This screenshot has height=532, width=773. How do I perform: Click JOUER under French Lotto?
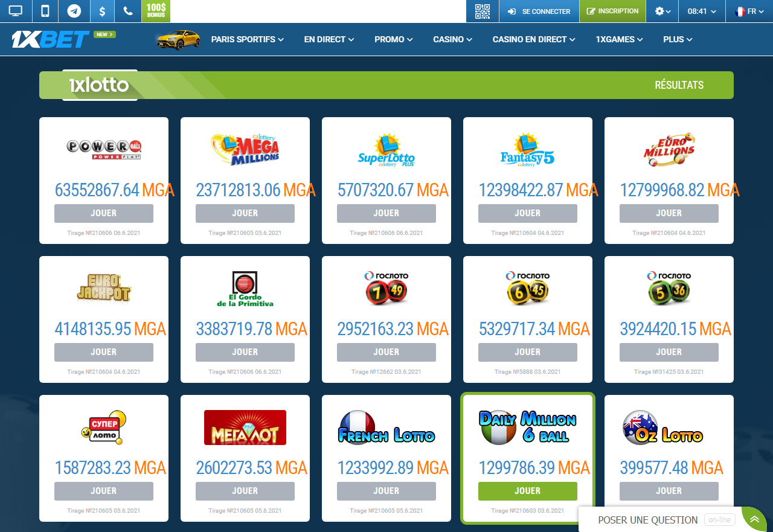click(x=386, y=491)
